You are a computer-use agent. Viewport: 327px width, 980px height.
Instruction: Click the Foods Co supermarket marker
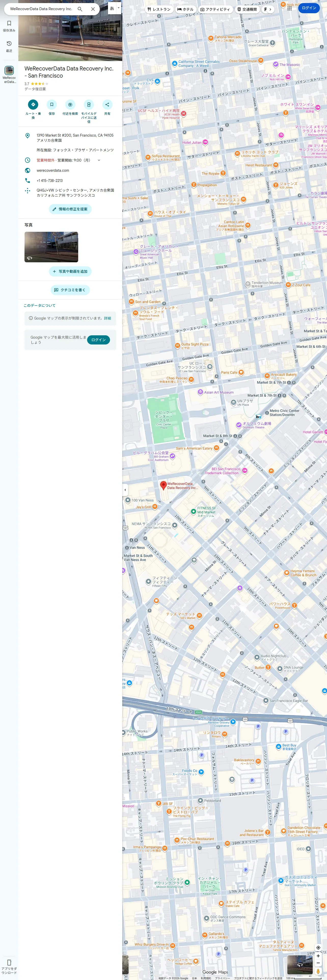coord(201,772)
